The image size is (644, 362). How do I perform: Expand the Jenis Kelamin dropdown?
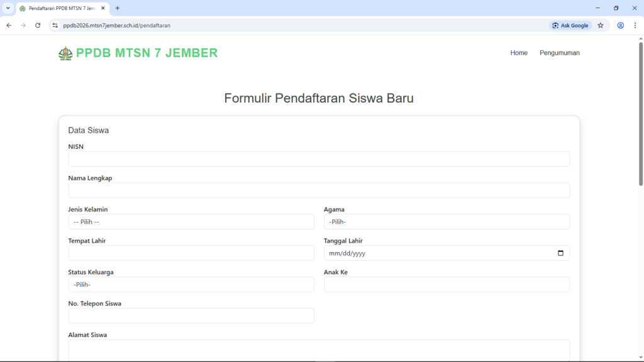191,222
